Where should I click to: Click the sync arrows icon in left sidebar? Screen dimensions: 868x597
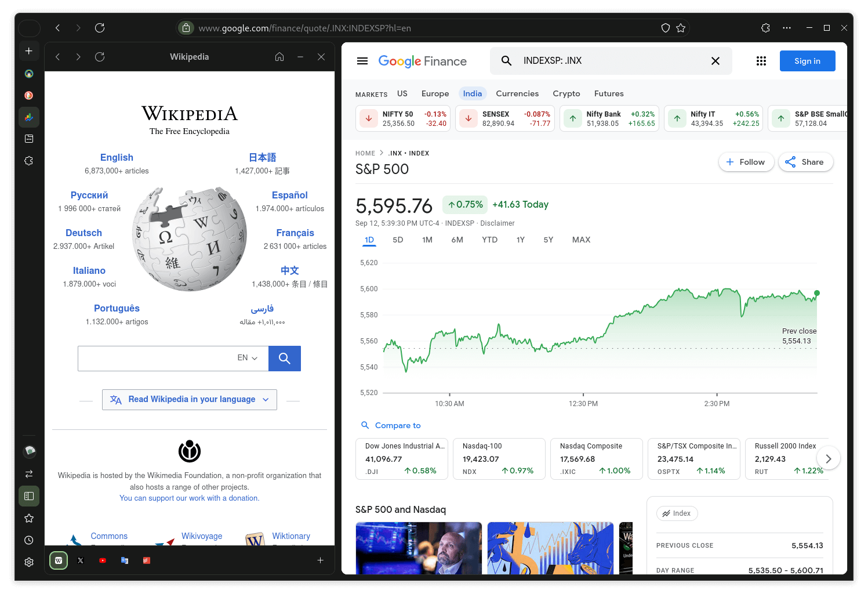29,474
